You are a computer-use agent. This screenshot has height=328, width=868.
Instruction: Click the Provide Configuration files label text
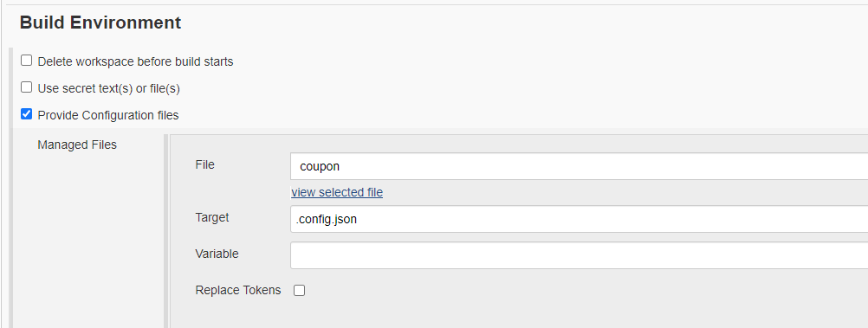pos(108,115)
